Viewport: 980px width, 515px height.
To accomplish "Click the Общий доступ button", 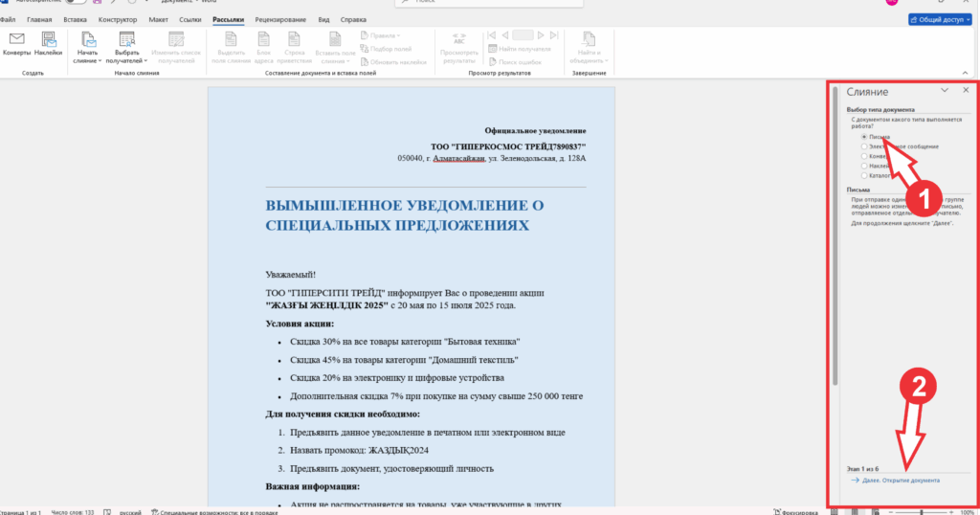I will pyautogui.click(x=940, y=19).
